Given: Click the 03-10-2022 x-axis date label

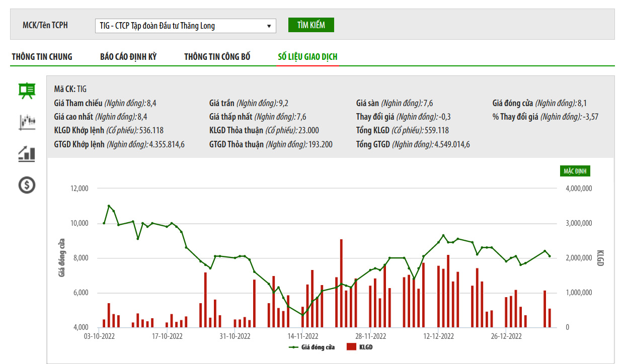Looking at the screenshot, I should tap(99, 336).
